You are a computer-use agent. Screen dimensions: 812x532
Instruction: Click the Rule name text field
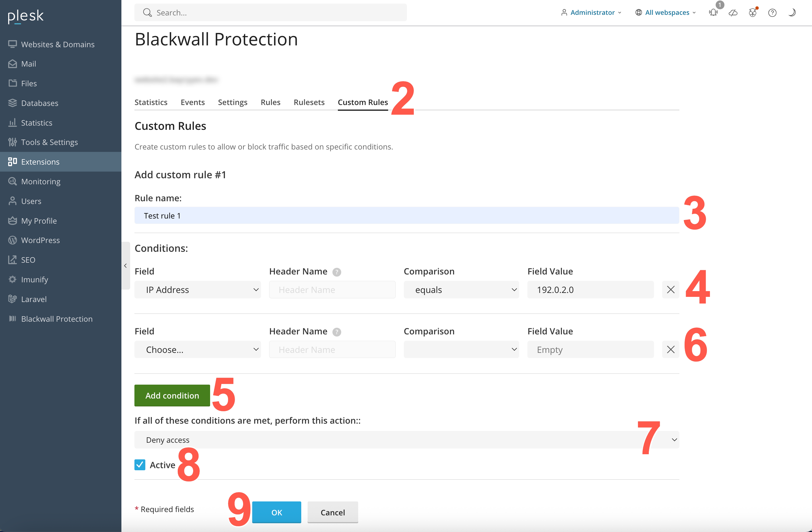[x=407, y=215]
